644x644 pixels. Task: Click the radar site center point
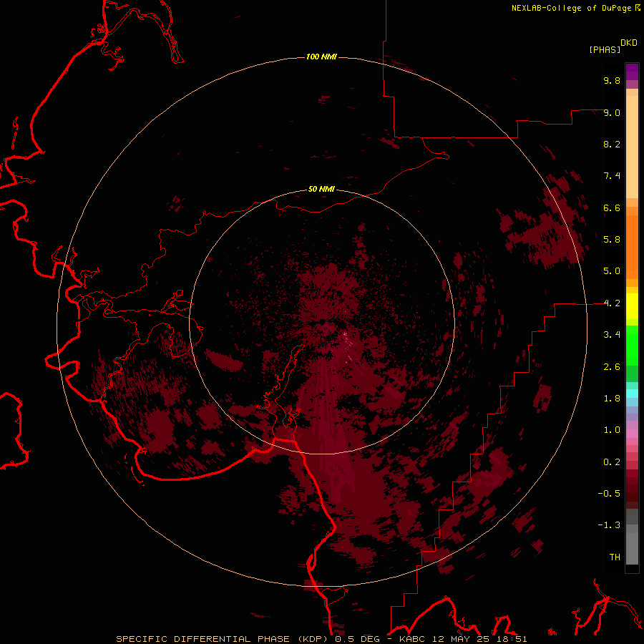coord(322,321)
